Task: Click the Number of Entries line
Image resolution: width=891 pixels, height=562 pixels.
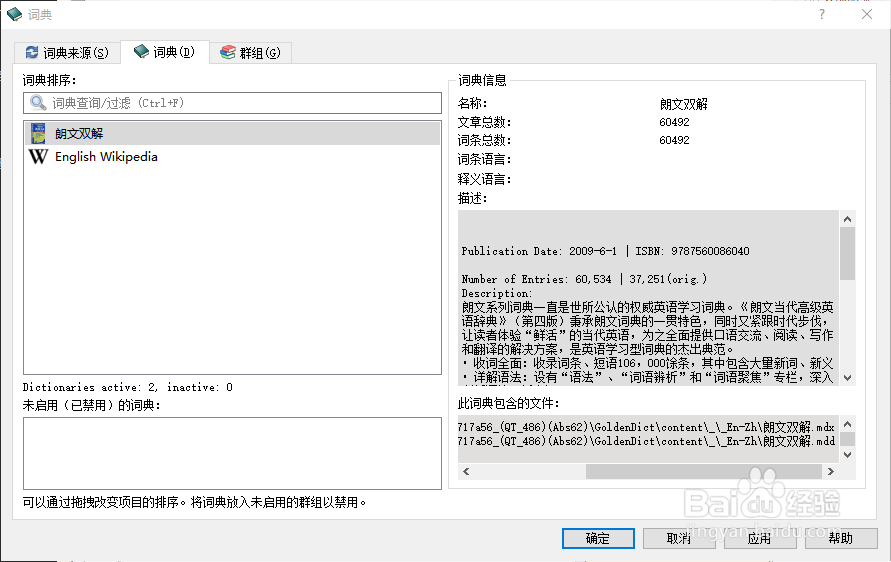Action: [584, 279]
